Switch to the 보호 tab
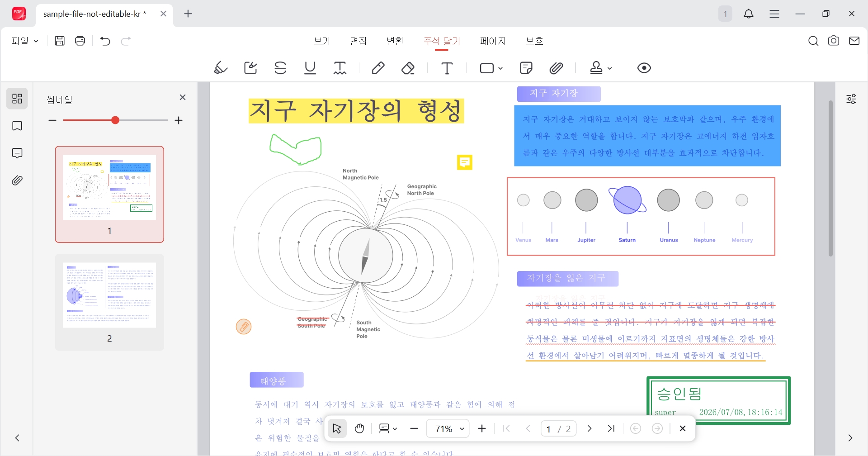The height and width of the screenshot is (456, 868). (534, 41)
